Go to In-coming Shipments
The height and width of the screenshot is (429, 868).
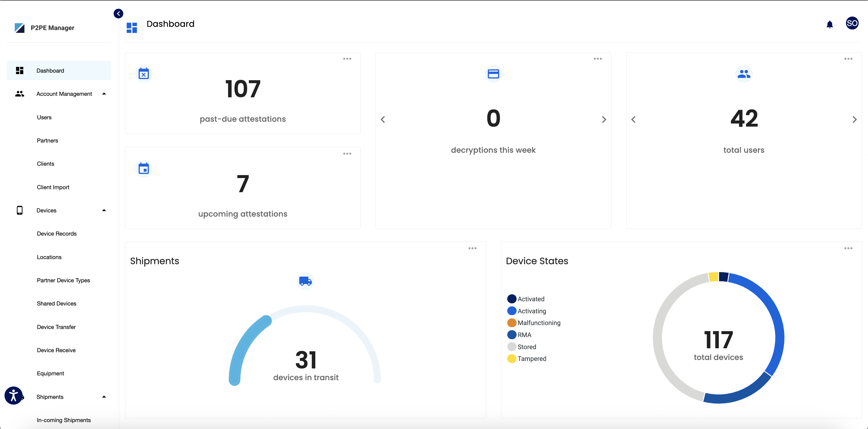click(64, 420)
